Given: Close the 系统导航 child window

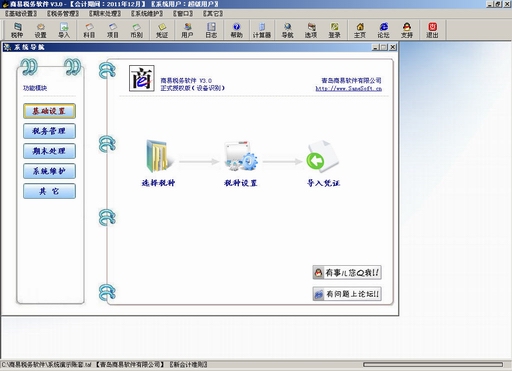Looking at the screenshot, I should point(393,47).
